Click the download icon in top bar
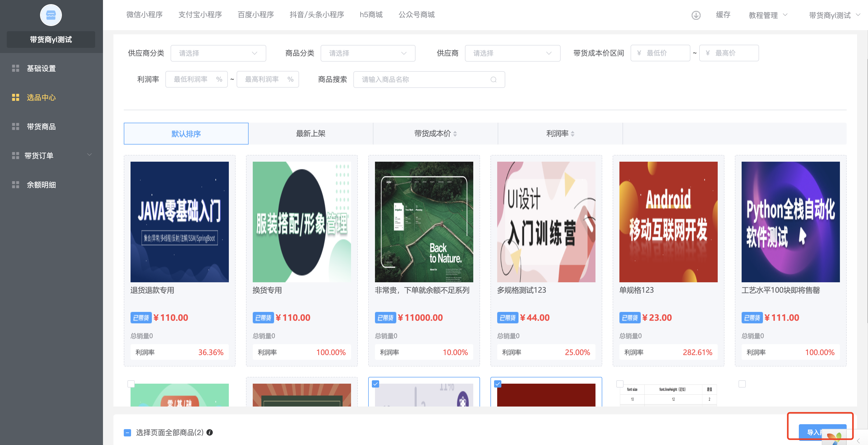 point(696,15)
